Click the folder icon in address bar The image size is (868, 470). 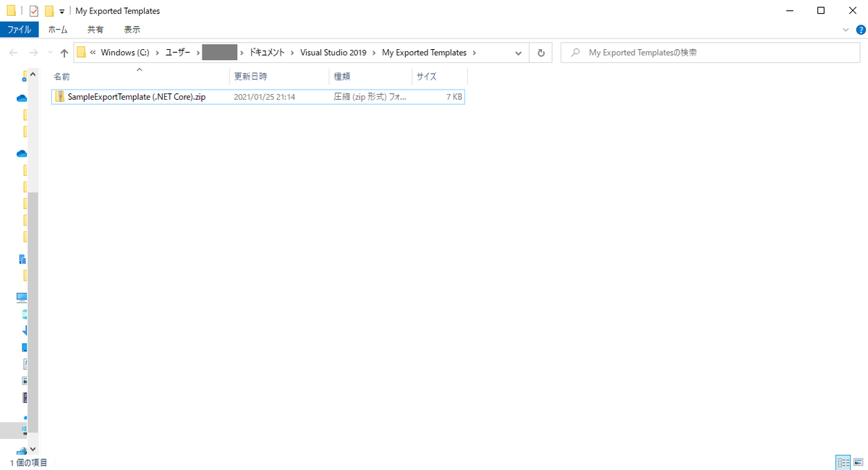(81, 53)
